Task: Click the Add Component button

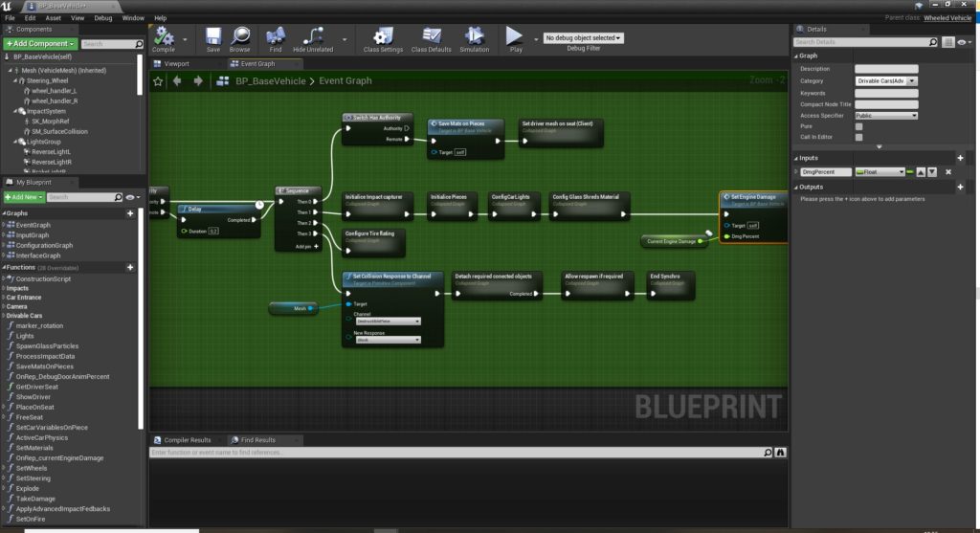Action: click(x=40, y=44)
